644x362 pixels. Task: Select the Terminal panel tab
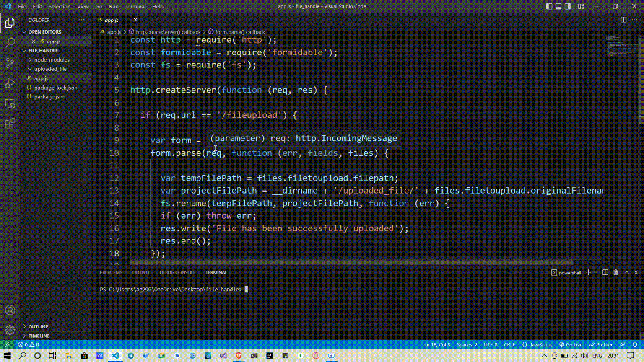(x=216, y=272)
